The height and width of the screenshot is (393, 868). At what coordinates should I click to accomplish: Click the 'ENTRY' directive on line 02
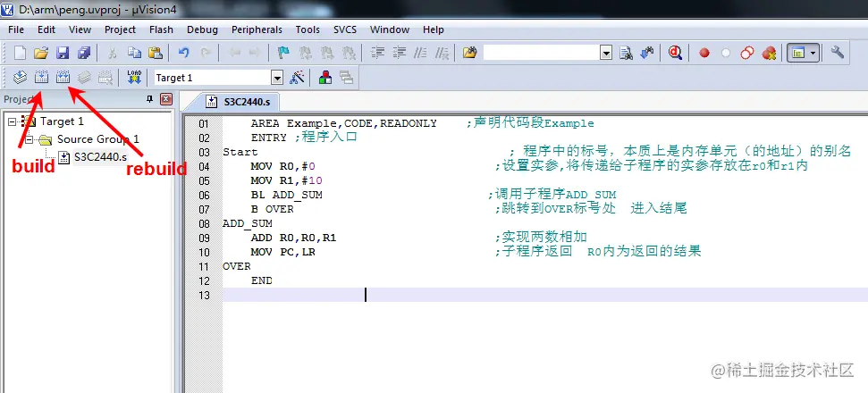pos(268,138)
